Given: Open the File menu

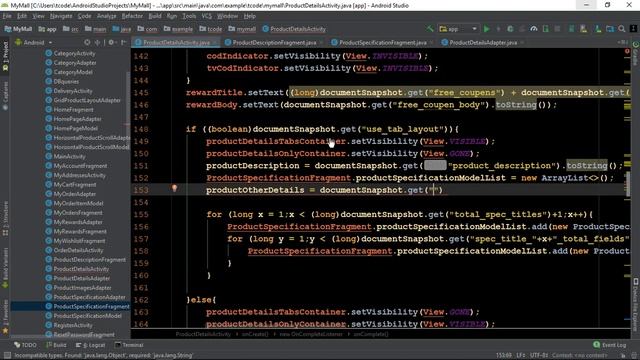Looking at the screenshot, I should coord(7,16).
